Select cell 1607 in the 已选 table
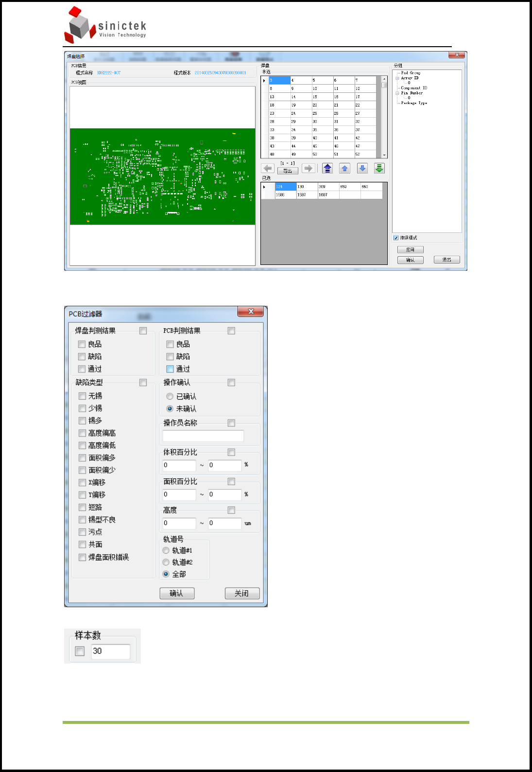This screenshot has width=532, height=772. tap(328, 195)
